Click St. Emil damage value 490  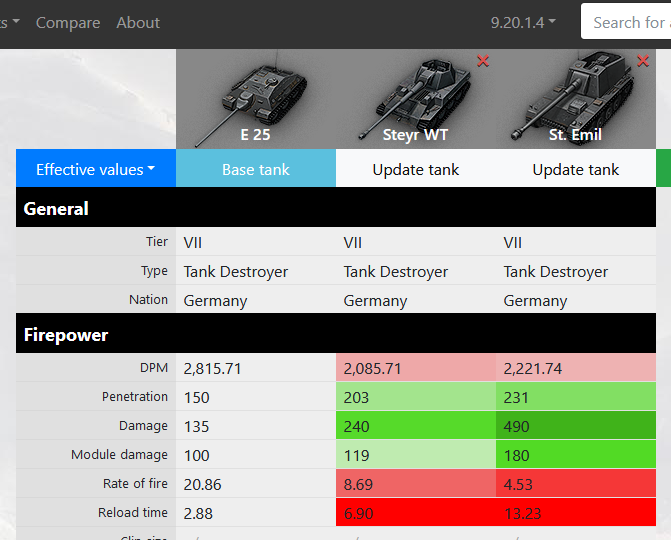click(x=517, y=427)
